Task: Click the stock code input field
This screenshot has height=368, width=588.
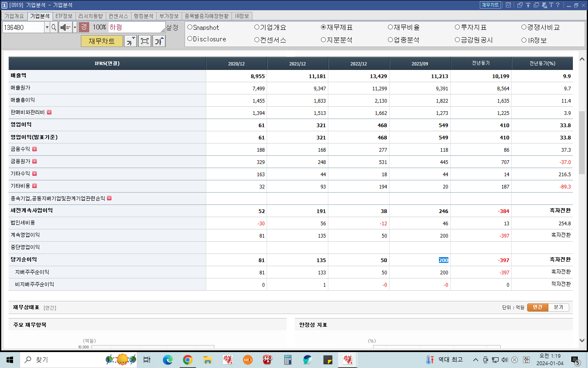Action: tap(23, 27)
